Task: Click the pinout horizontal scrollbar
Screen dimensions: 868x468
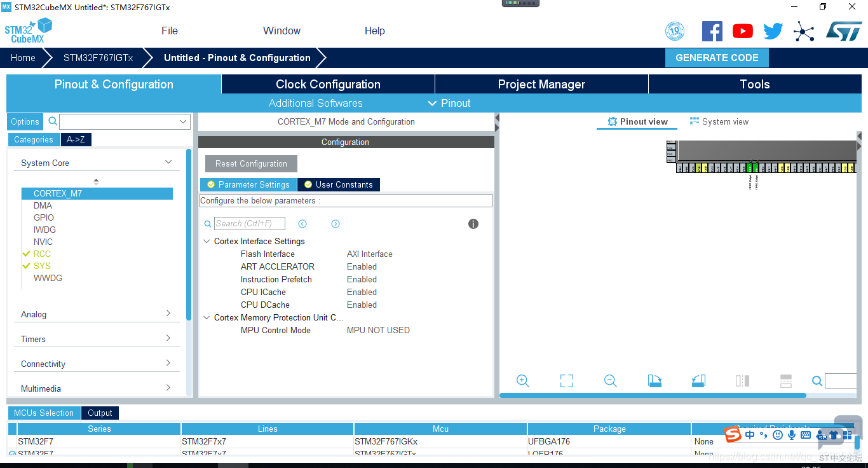Action: point(653,396)
